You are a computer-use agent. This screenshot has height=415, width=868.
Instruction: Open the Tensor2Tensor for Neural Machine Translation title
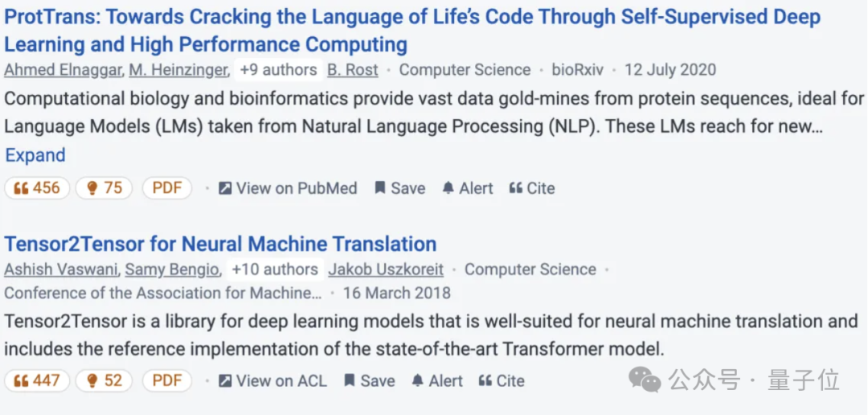220,244
